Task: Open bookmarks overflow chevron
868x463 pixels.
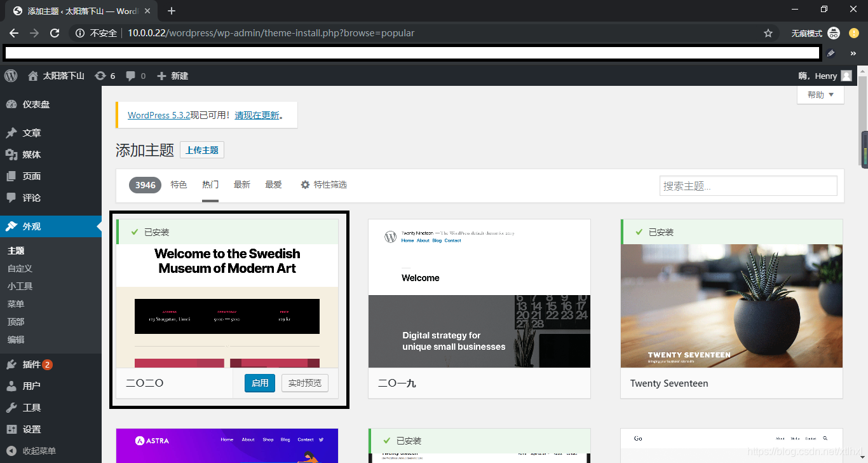Action: (853, 53)
